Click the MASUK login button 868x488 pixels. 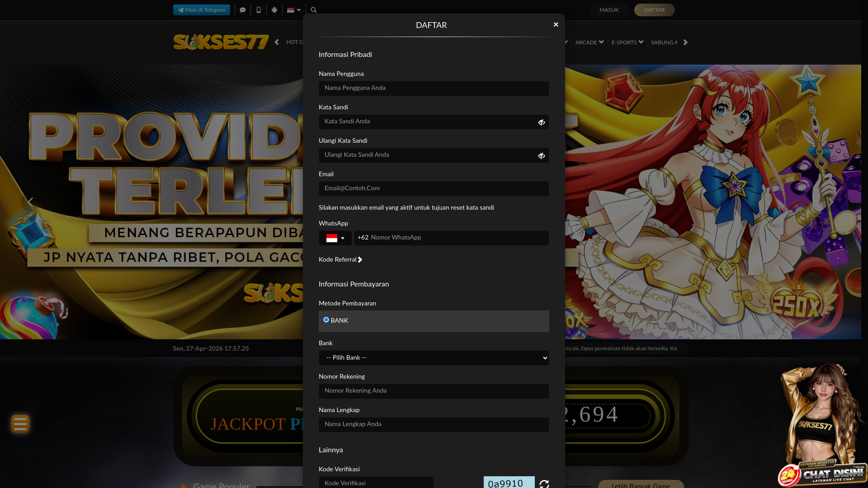coord(609,10)
